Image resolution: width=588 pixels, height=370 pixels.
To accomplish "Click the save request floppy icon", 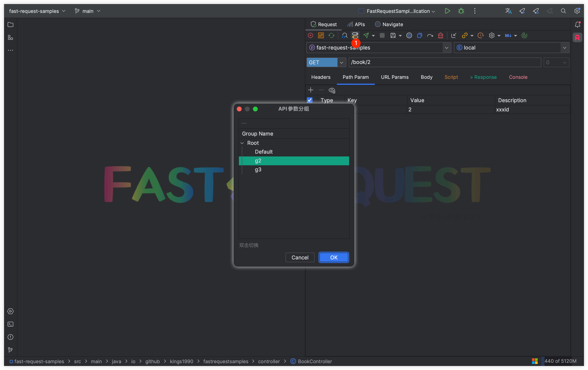I will (393, 36).
